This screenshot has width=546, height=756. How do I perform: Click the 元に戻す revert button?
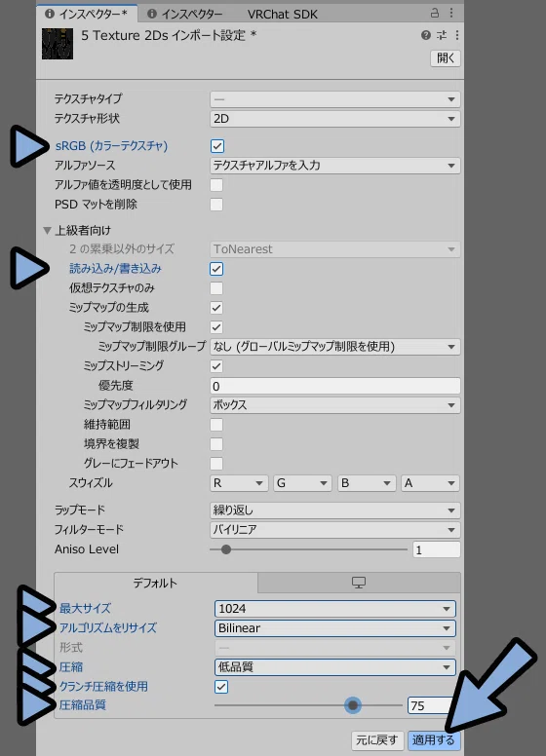point(376,739)
